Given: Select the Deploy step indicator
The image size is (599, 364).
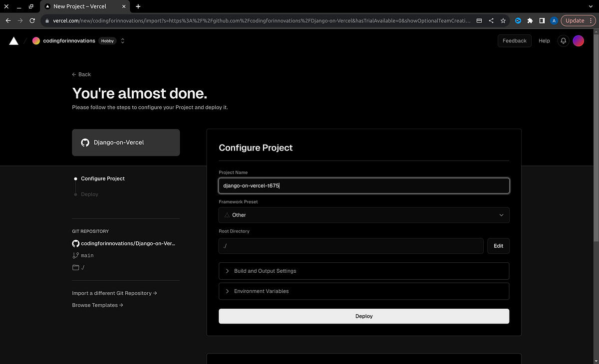Looking at the screenshot, I should (x=75, y=194).
